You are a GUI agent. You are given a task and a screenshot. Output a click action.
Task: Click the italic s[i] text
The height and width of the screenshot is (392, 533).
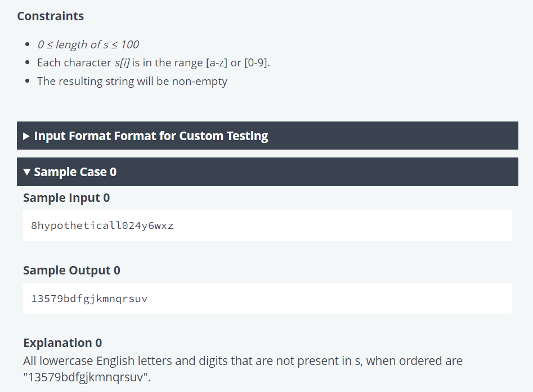point(122,63)
